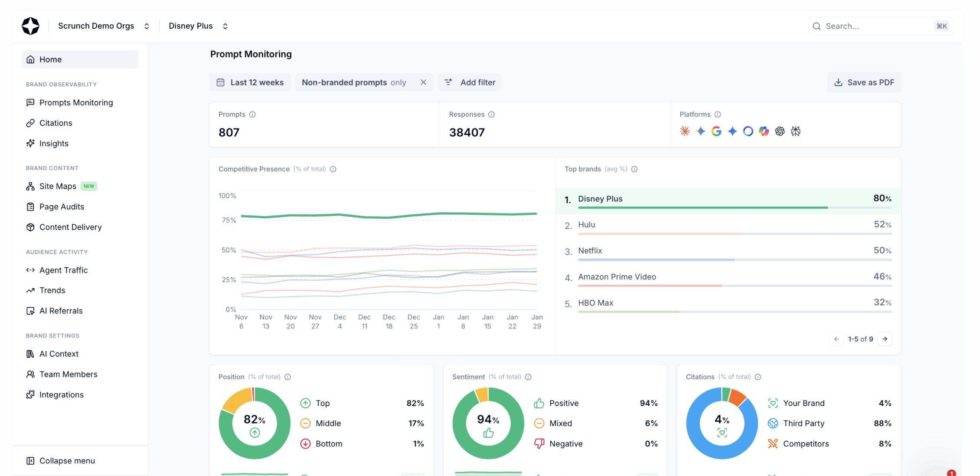Click the Position info icon
Image resolution: width=980 pixels, height=476 pixels.
pos(287,377)
